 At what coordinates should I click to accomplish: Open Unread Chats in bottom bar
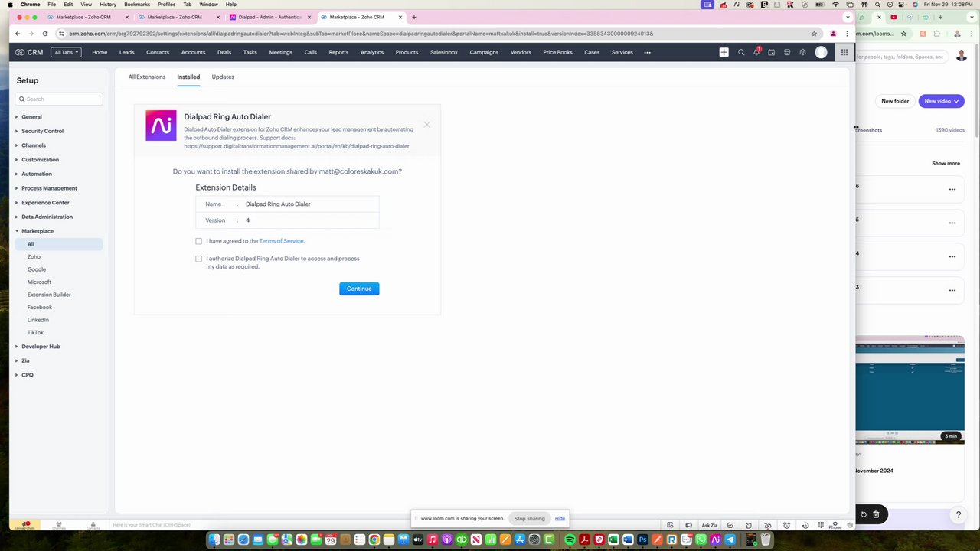pyautogui.click(x=25, y=525)
